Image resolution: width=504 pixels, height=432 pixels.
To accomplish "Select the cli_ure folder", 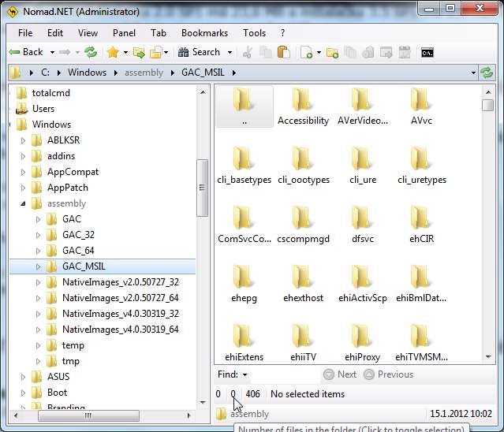I will pyautogui.click(x=362, y=166).
